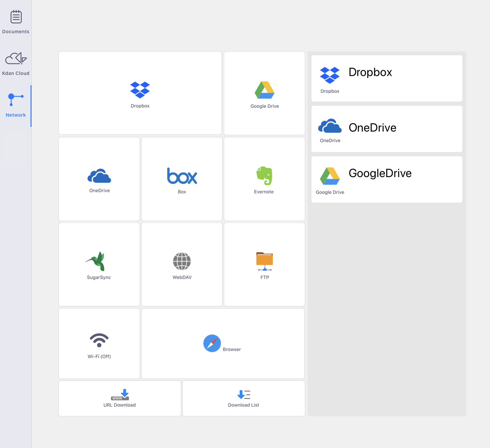Click the Evernote elephant icon
The height and width of the screenshot is (448, 490).
click(x=264, y=176)
